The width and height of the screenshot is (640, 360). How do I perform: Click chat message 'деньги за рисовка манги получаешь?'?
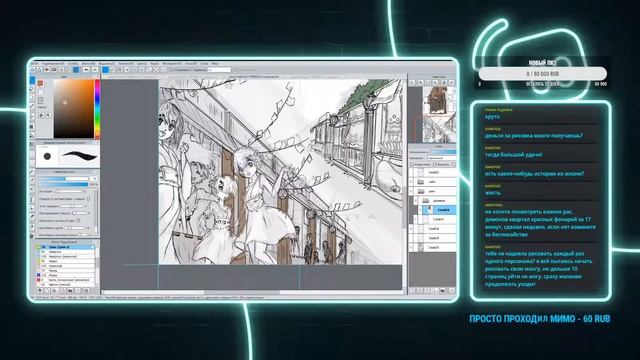(534, 136)
